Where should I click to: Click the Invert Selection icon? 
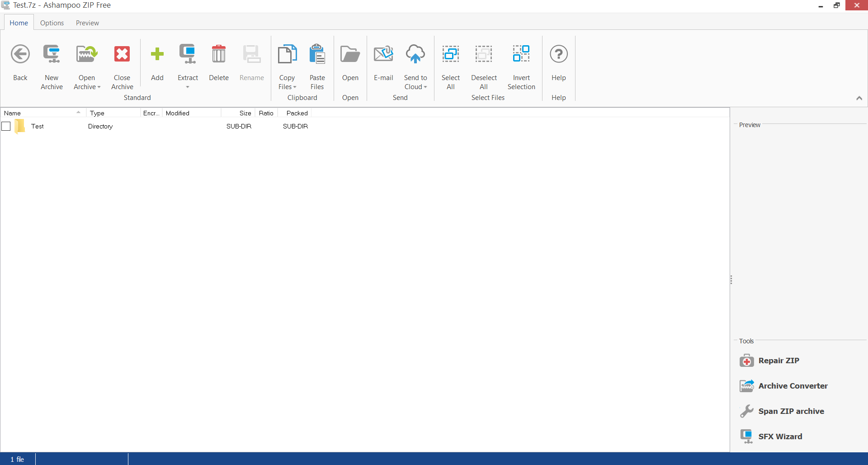pyautogui.click(x=521, y=54)
